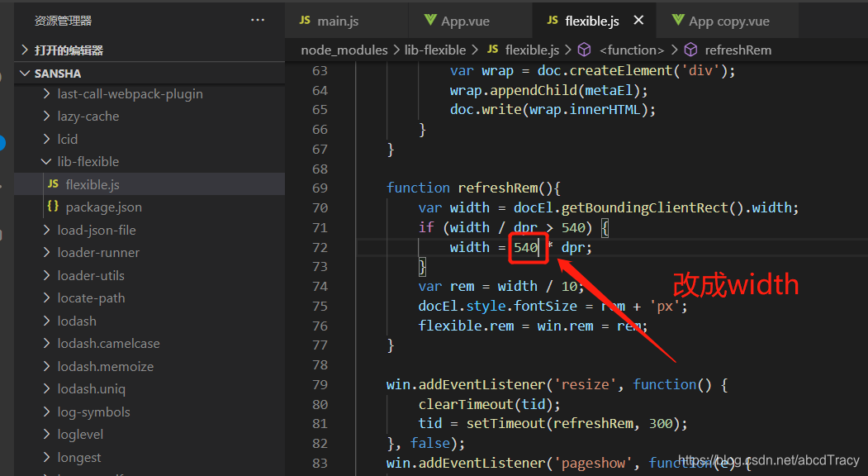
Task: Click 'docEl.style.fontSize' on line 75
Action: point(497,306)
